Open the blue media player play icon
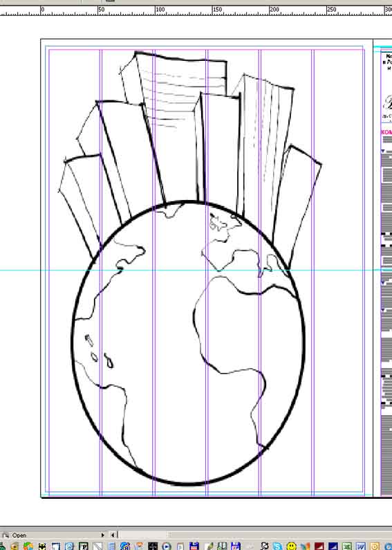This screenshot has height=550, width=392. coord(167,546)
